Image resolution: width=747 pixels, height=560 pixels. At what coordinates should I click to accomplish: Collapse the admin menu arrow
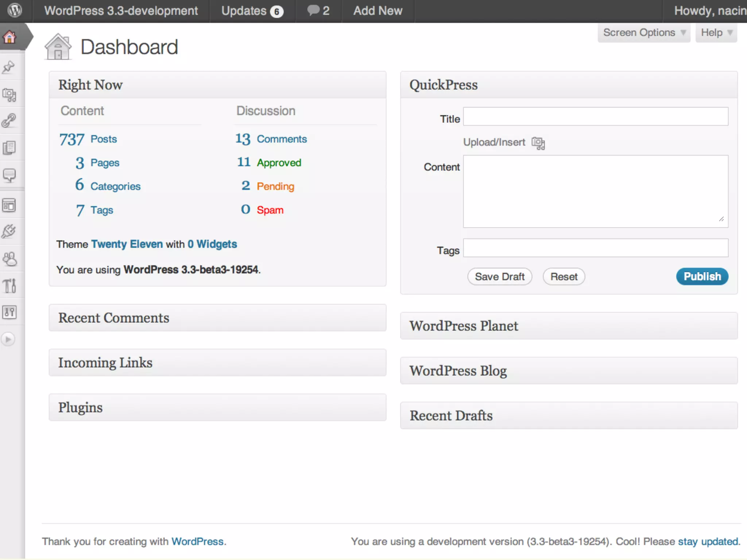[x=8, y=339]
